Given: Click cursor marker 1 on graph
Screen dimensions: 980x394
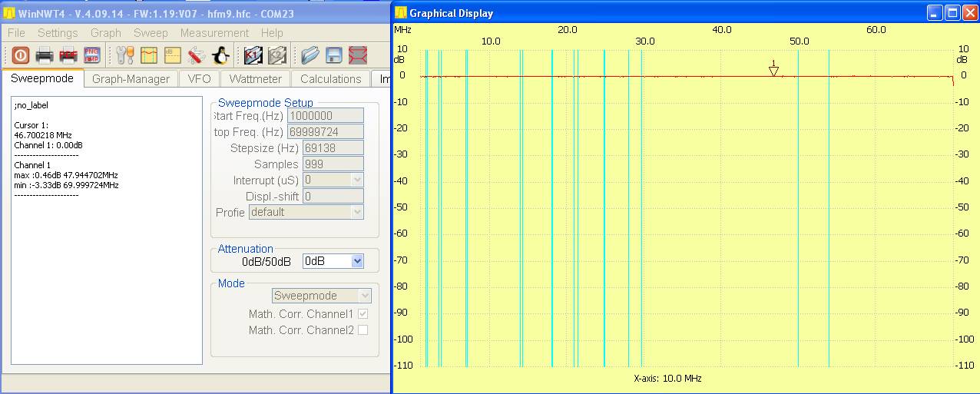Looking at the screenshot, I should point(773,71).
